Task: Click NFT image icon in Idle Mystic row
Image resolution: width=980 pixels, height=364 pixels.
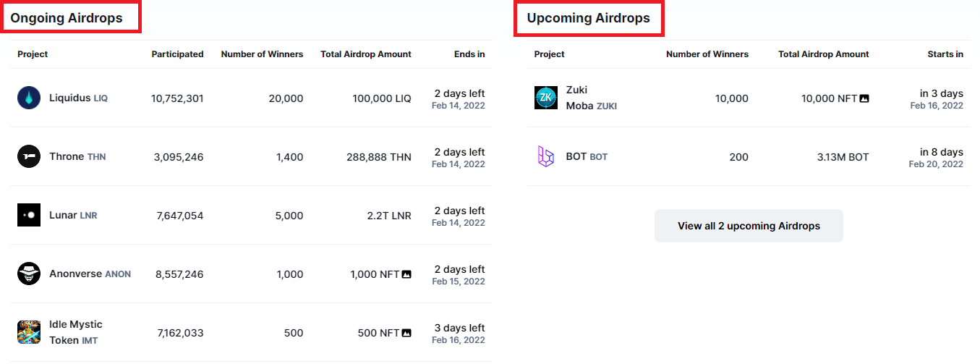Action: (406, 333)
